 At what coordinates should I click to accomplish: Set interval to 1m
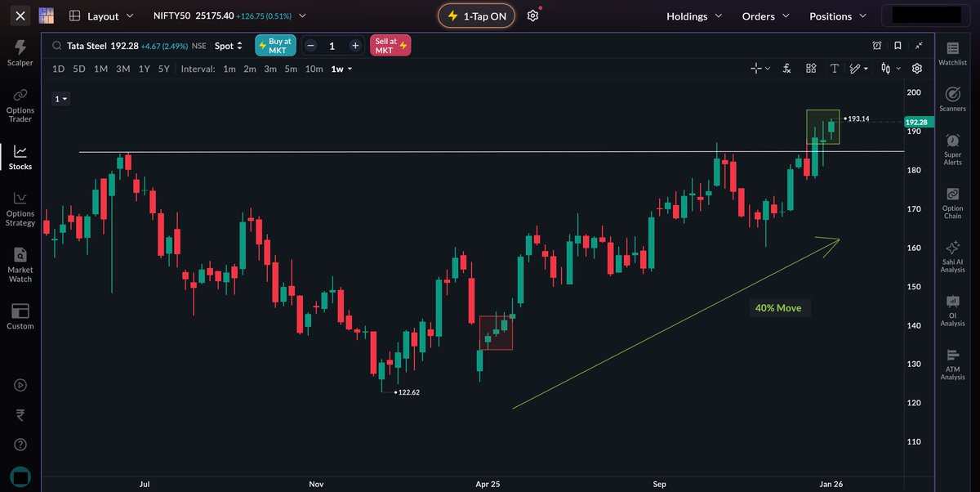point(229,69)
